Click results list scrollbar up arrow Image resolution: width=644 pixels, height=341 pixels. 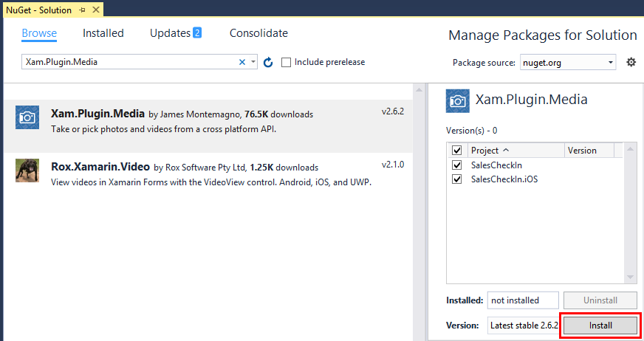pos(419,89)
